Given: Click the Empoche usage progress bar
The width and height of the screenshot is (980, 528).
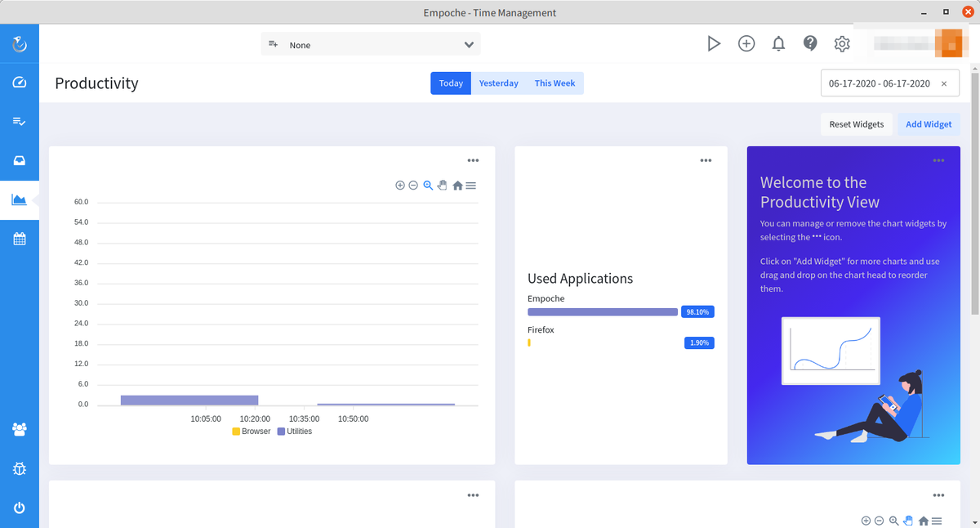Looking at the screenshot, I should [x=603, y=311].
